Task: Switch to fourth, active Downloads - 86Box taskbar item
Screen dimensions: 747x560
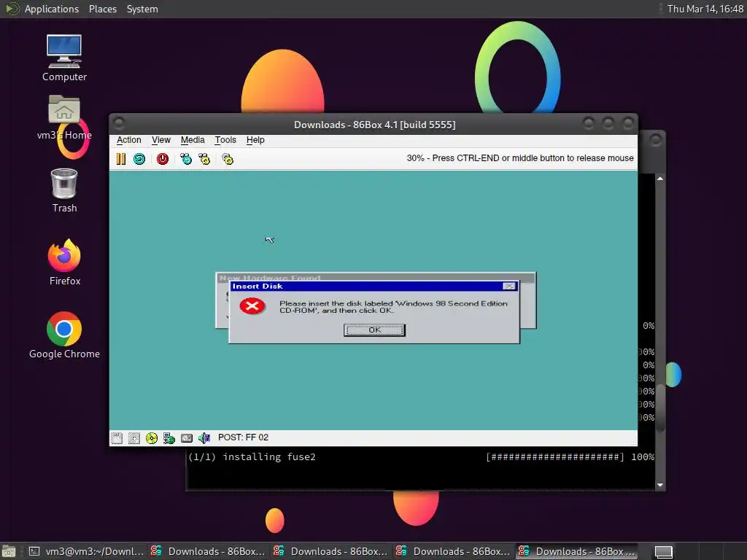Action: coord(576,552)
